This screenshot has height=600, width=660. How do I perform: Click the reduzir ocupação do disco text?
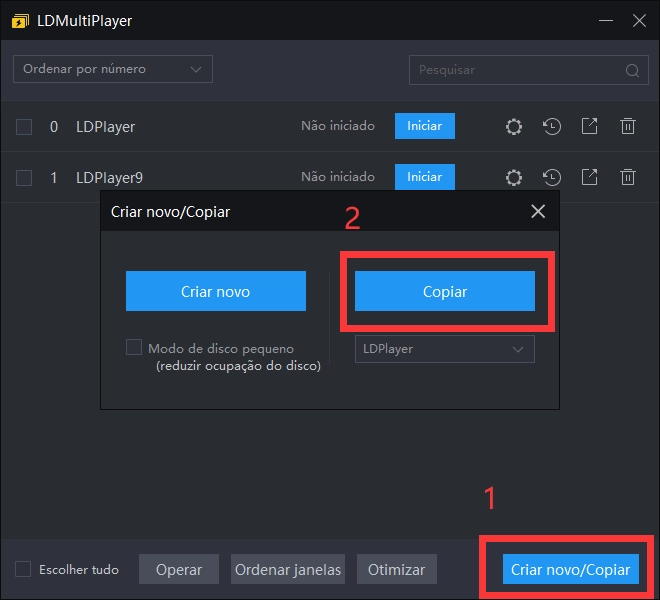tap(239, 366)
